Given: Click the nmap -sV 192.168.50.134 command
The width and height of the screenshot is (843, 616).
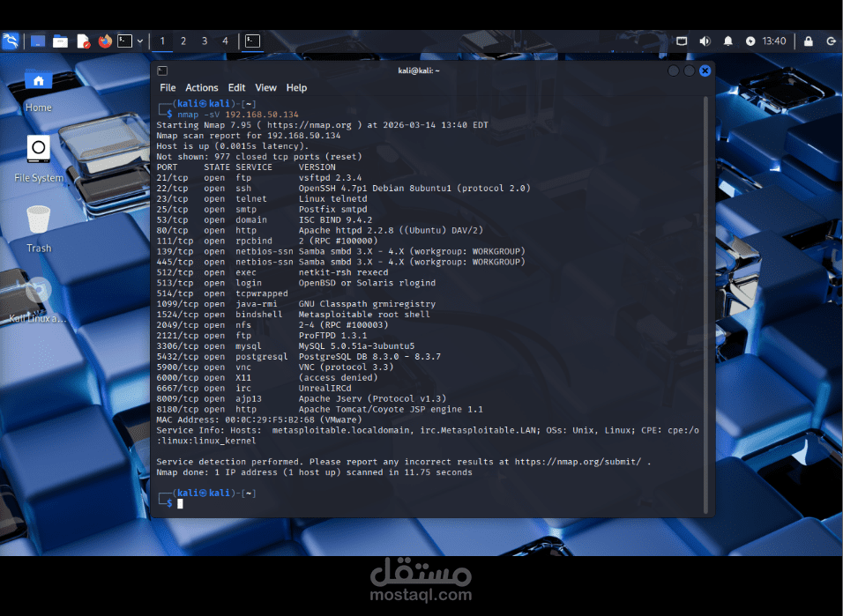Looking at the screenshot, I should pos(238,115).
